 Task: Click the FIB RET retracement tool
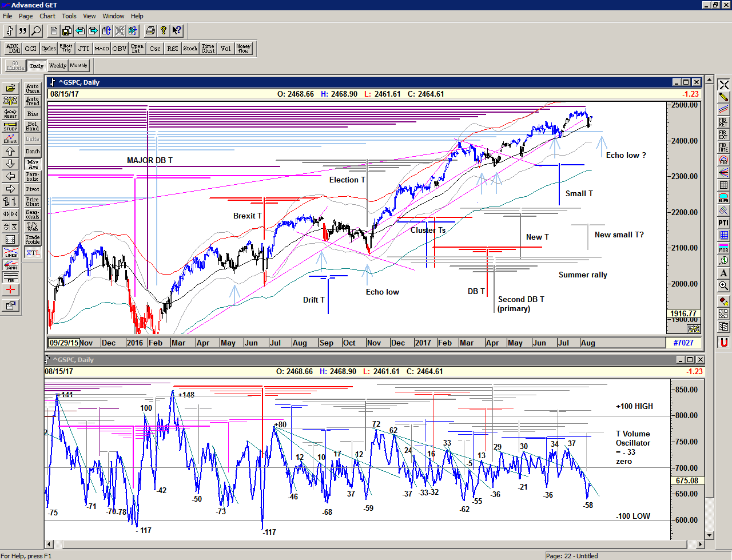coord(723,122)
